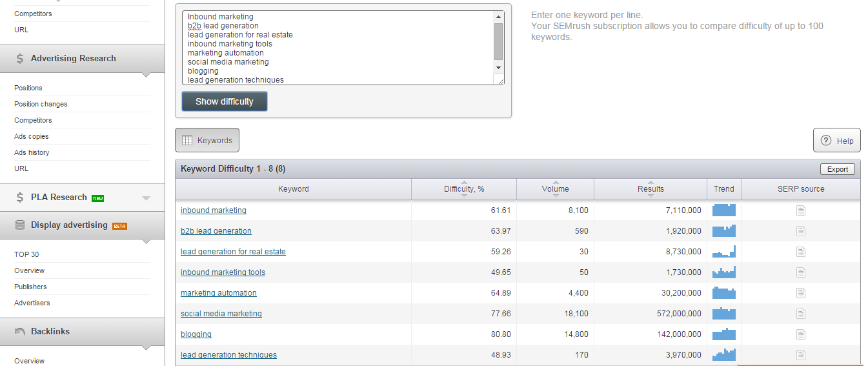Image resolution: width=868 pixels, height=366 pixels.
Task: Select the Keywords tab
Action: click(207, 140)
